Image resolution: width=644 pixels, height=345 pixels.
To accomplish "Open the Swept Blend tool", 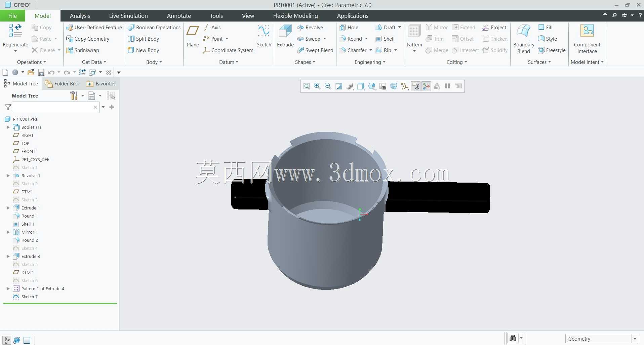I will pos(315,50).
